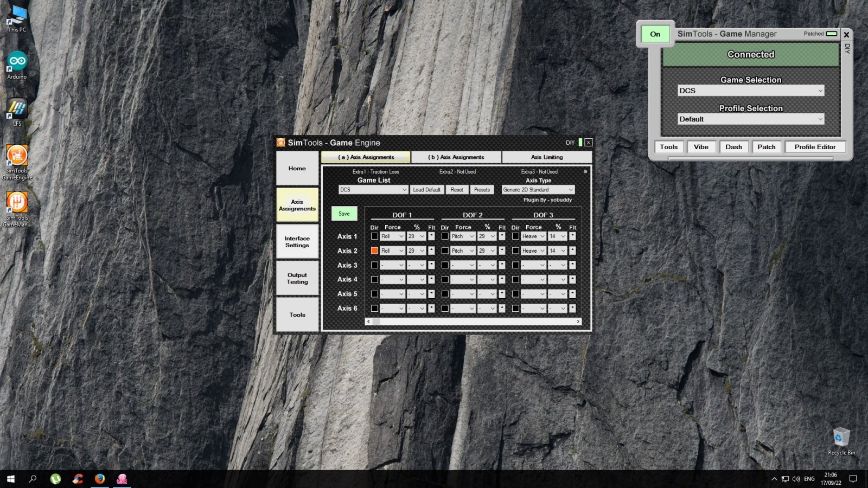This screenshot has height=488, width=868.
Task: Toggle Axis 1 DOF 3 direction checkbox
Action: coord(515,236)
